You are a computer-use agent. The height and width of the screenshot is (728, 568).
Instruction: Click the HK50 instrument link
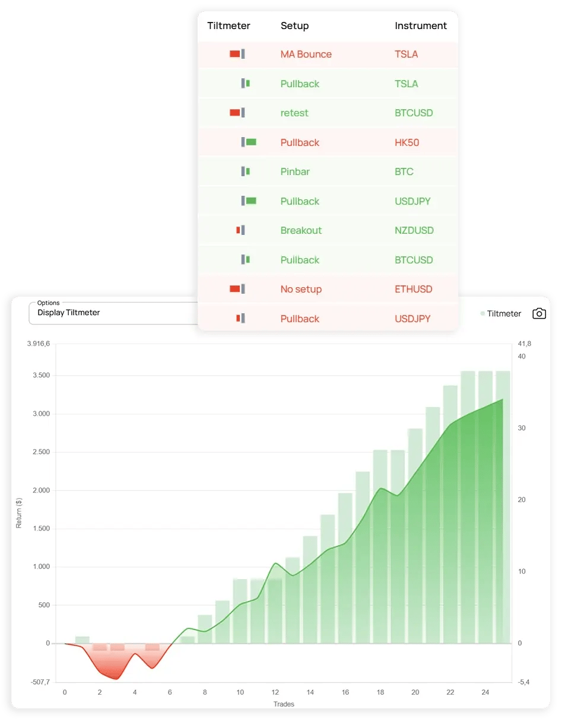[407, 142]
